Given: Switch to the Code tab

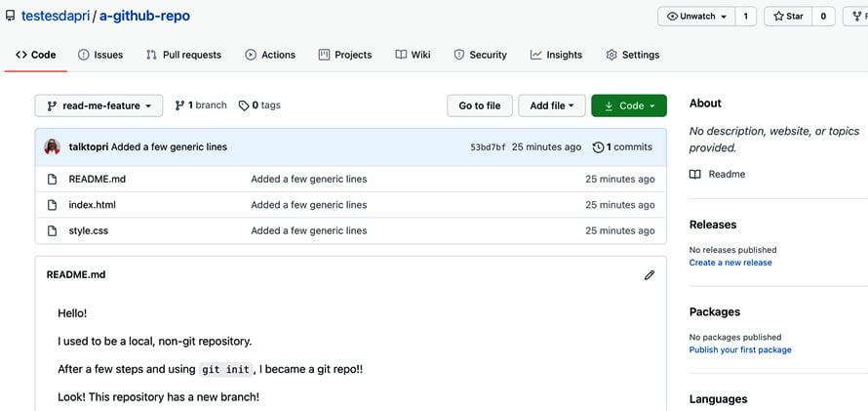Looking at the screenshot, I should (x=36, y=55).
